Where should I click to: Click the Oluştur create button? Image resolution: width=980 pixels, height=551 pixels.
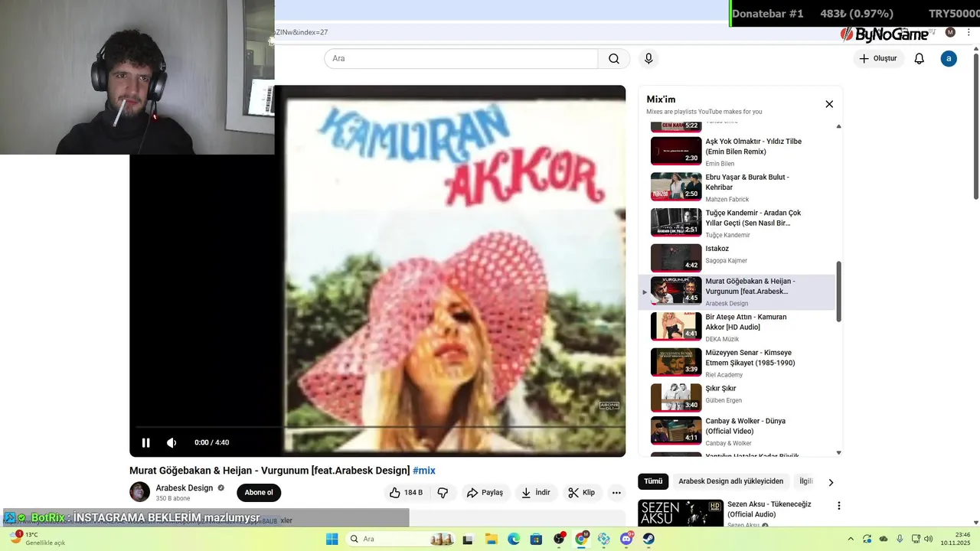tap(878, 59)
